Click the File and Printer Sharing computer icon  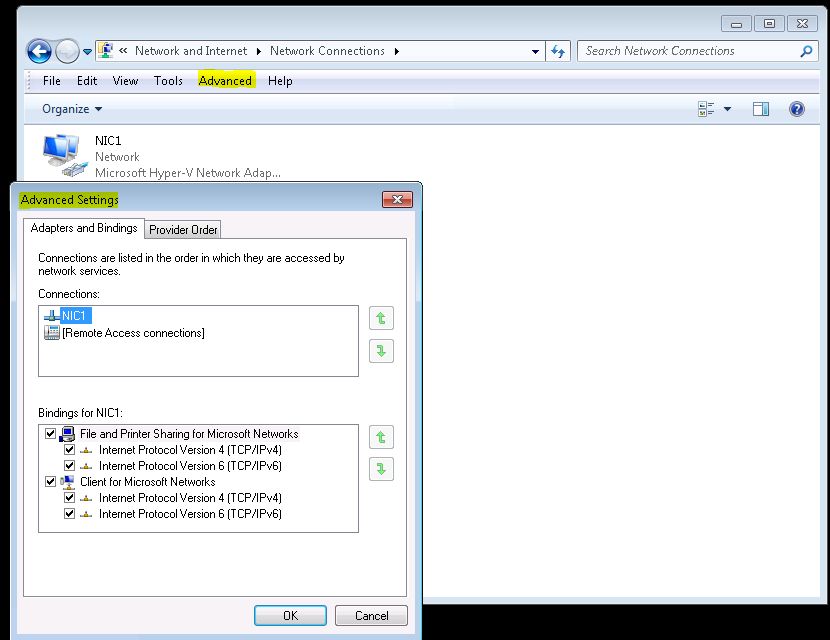(67, 434)
